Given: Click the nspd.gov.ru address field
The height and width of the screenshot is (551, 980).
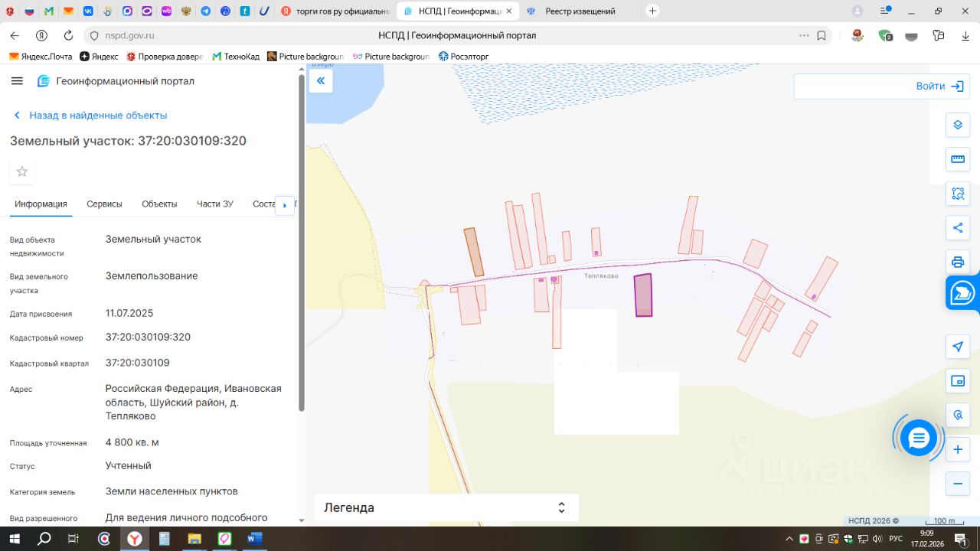Looking at the screenshot, I should [129, 35].
